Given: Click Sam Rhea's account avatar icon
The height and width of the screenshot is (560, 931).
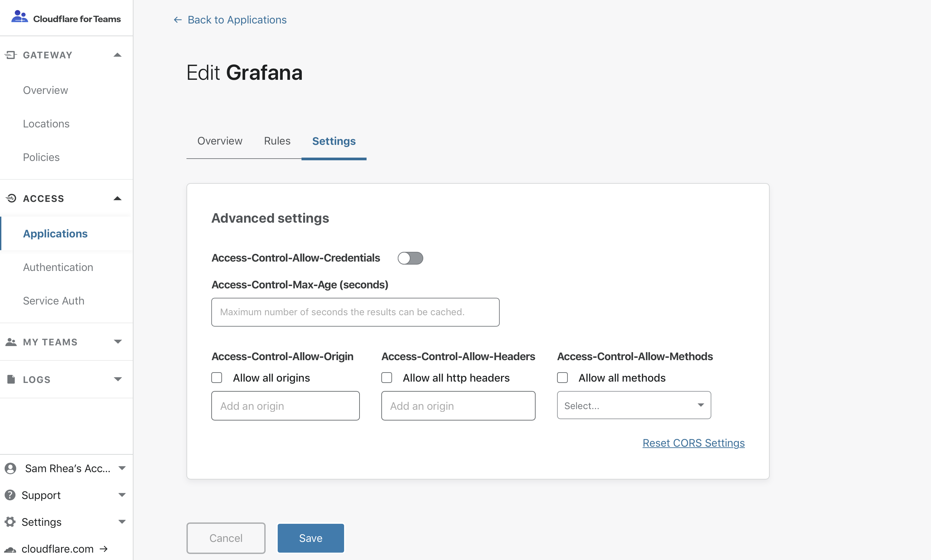Looking at the screenshot, I should point(10,468).
